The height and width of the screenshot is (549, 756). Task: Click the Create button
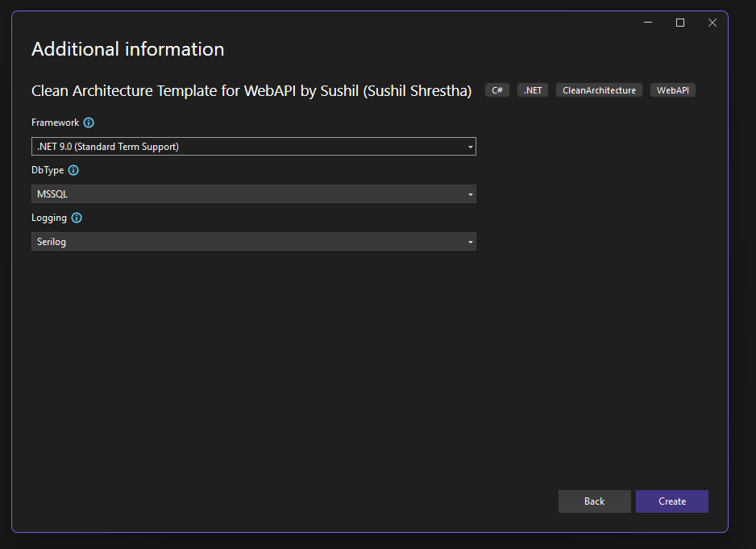coord(671,501)
